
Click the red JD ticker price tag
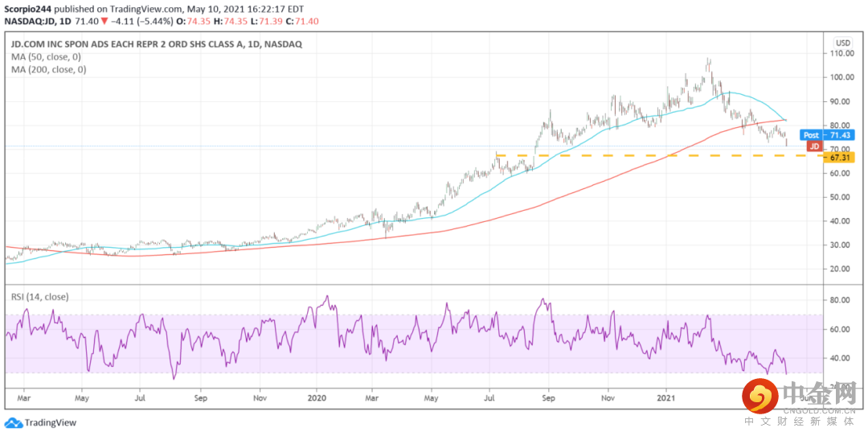[813, 146]
